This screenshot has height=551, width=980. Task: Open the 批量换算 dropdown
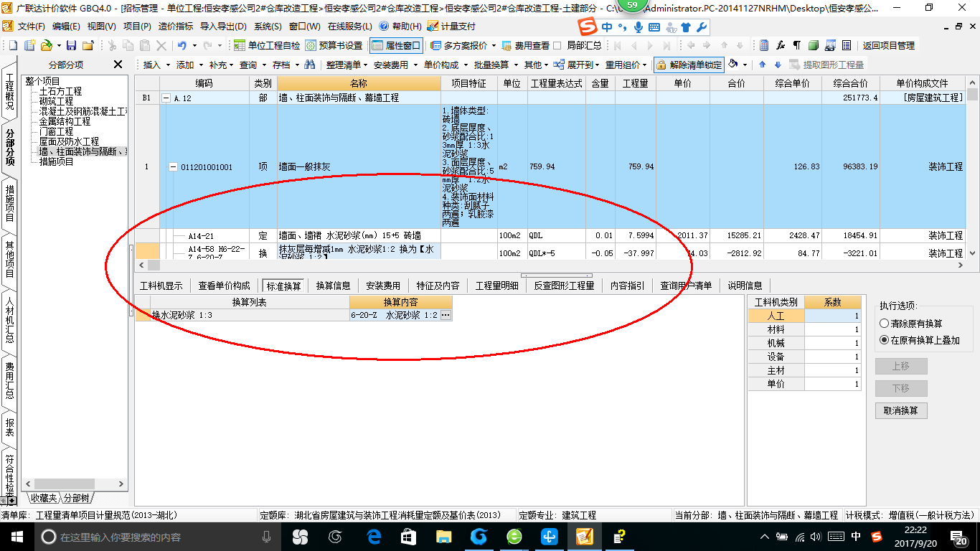coord(495,65)
